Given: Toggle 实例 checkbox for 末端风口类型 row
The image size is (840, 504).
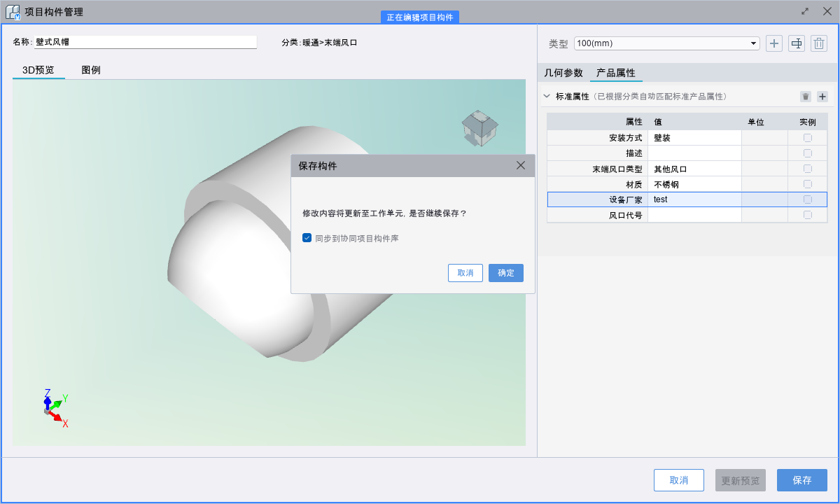Looking at the screenshot, I should (807, 169).
